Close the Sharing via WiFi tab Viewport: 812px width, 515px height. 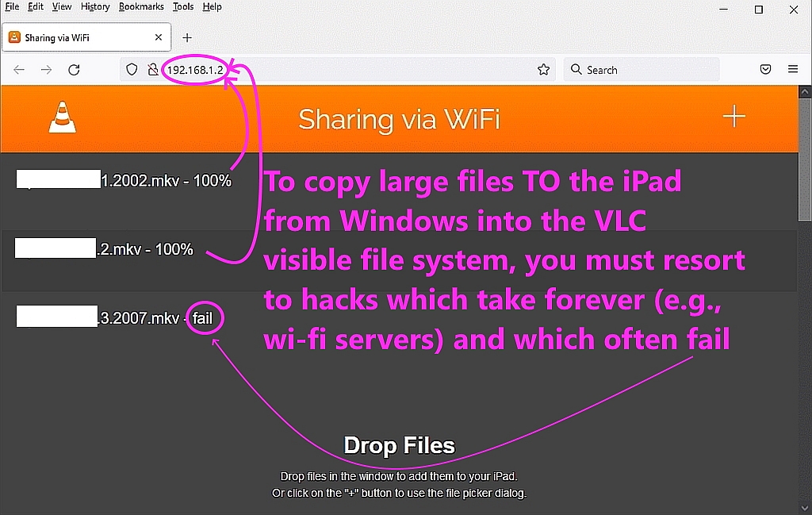[x=159, y=37]
